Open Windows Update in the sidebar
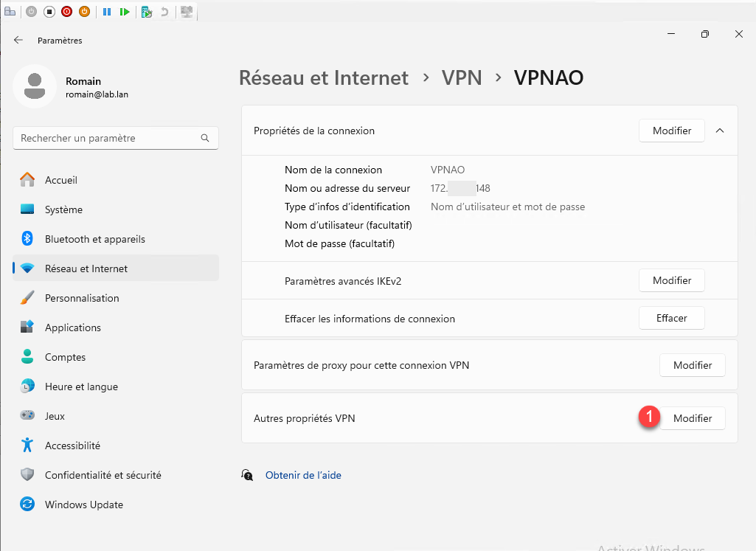 pyautogui.click(x=83, y=505)
